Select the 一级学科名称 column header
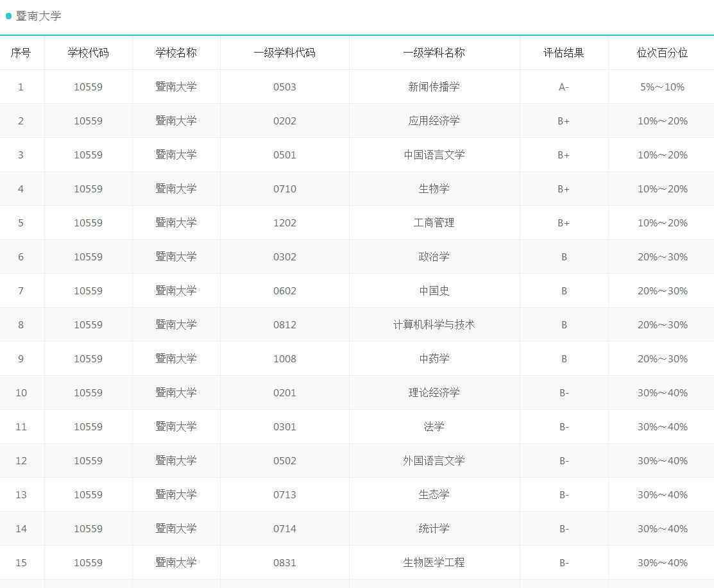This screenshot has height=588, width=714. 434,53
